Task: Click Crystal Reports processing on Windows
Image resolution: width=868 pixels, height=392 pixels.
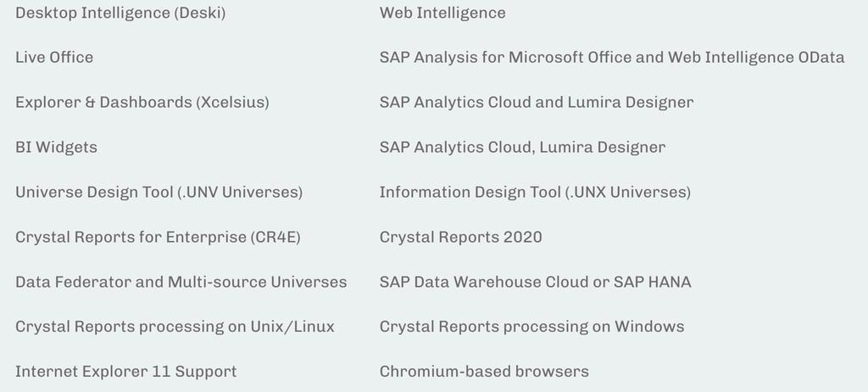Action: pyautogui.click(x=531, y=327)
